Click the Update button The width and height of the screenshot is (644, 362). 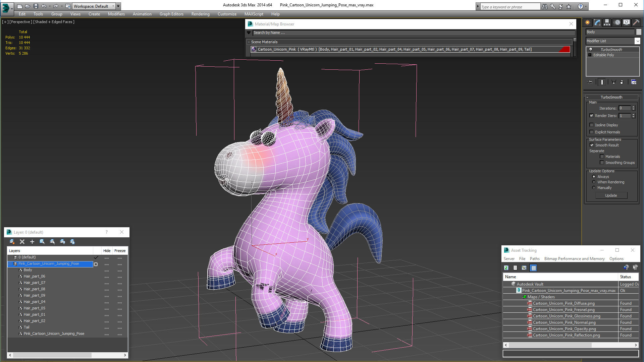(x=611, y=195)
